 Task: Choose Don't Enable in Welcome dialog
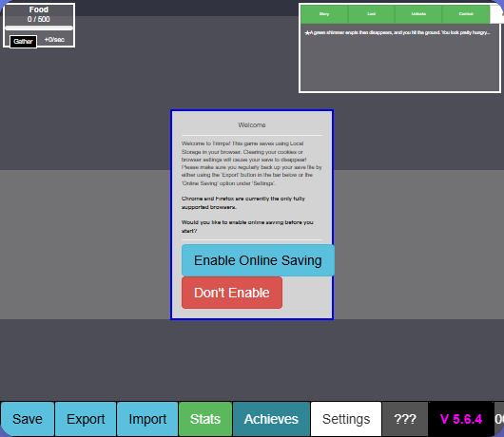point(232,293)
